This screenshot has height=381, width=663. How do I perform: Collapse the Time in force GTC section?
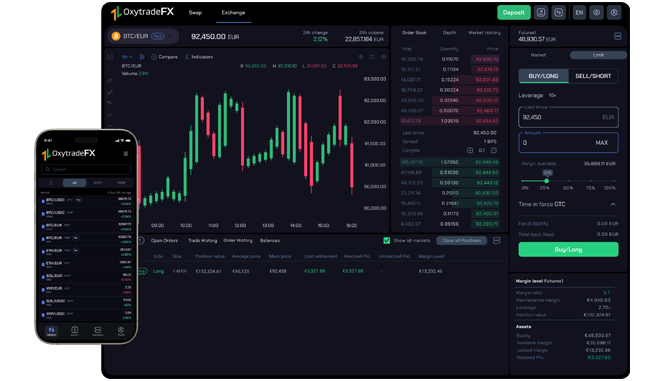tap(613, 204)
